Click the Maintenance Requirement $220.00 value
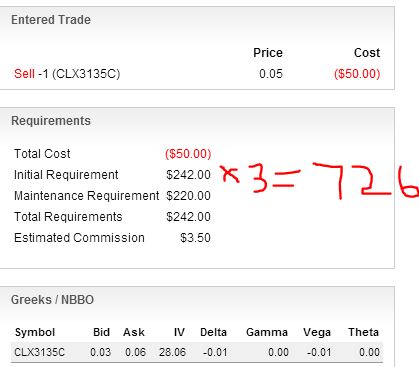This screenshot has height=367, width=419. pos(188,196)
